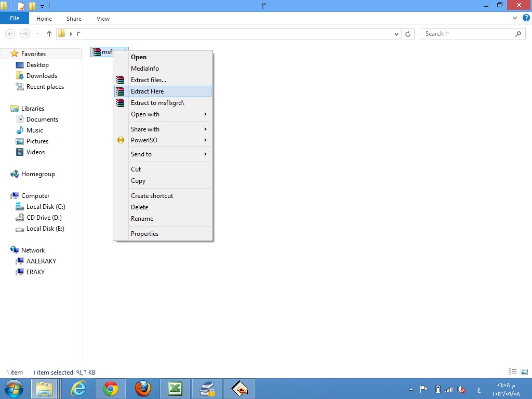
Task: Open the Videos library
Action: coord(35,152)
